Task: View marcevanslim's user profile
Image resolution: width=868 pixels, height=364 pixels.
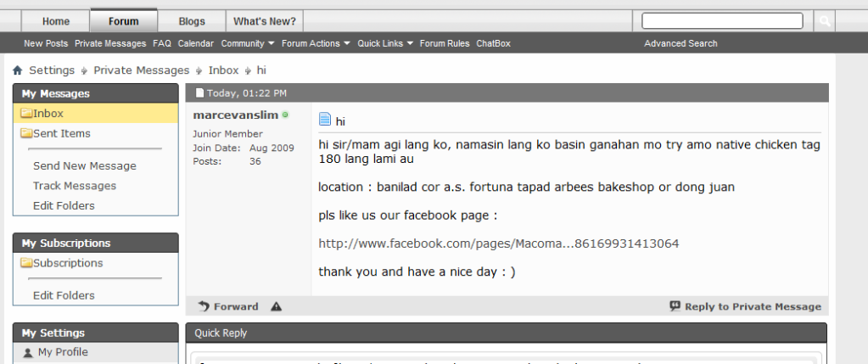Action: (236, 115)
